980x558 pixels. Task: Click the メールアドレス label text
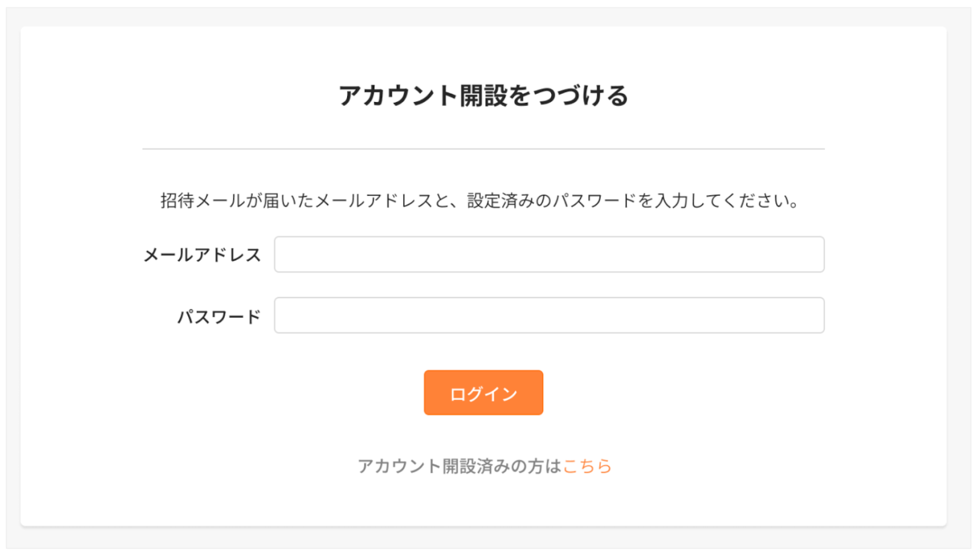point(202,255)
